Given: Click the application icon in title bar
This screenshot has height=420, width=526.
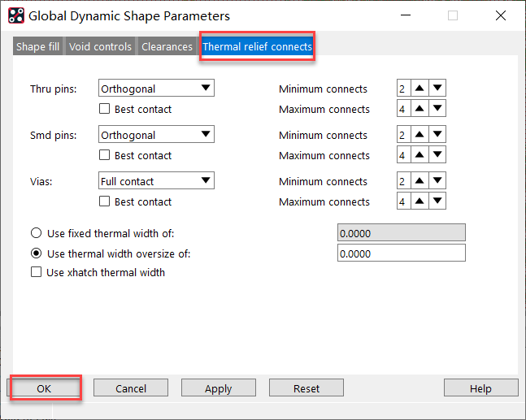Looking at the screenshot, I should [x=15, y=15].
